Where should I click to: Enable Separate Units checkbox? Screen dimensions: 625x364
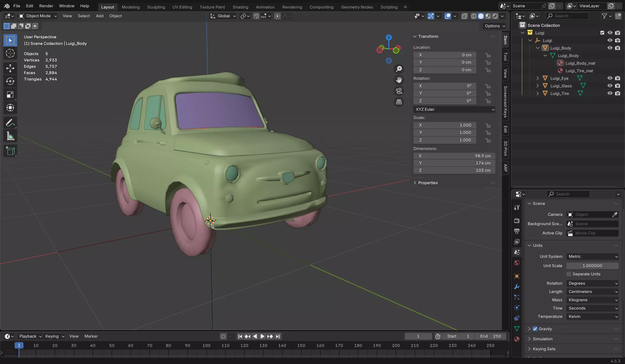[569, 274]
